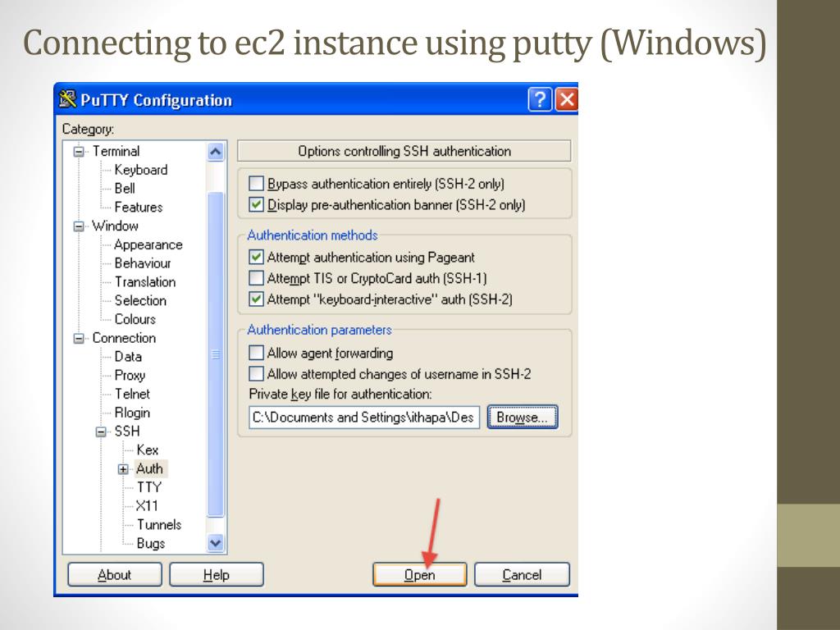Select the Proxy category
Viewport: 840px width, 630px height.
click(x=130, y=376)
